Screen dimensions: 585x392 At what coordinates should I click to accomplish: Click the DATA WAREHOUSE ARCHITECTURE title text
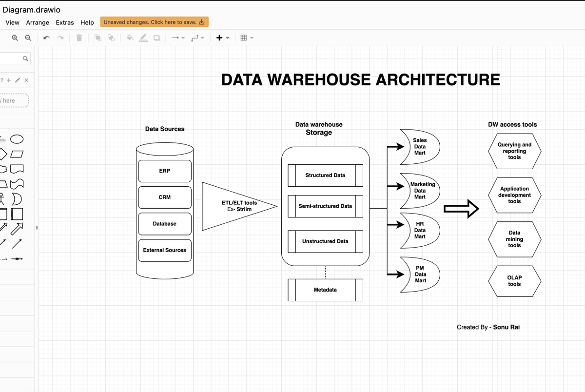pos(361,80)
